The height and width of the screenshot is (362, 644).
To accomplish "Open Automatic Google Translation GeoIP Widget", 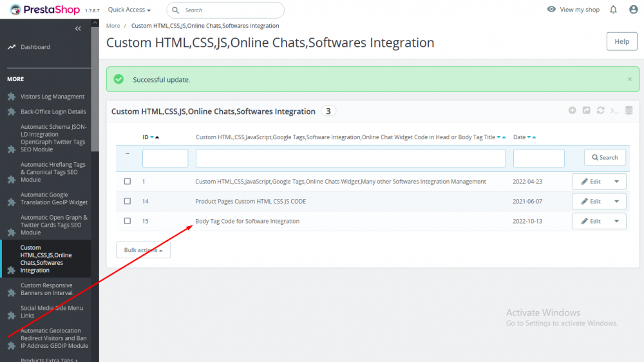I will point(54,198).
